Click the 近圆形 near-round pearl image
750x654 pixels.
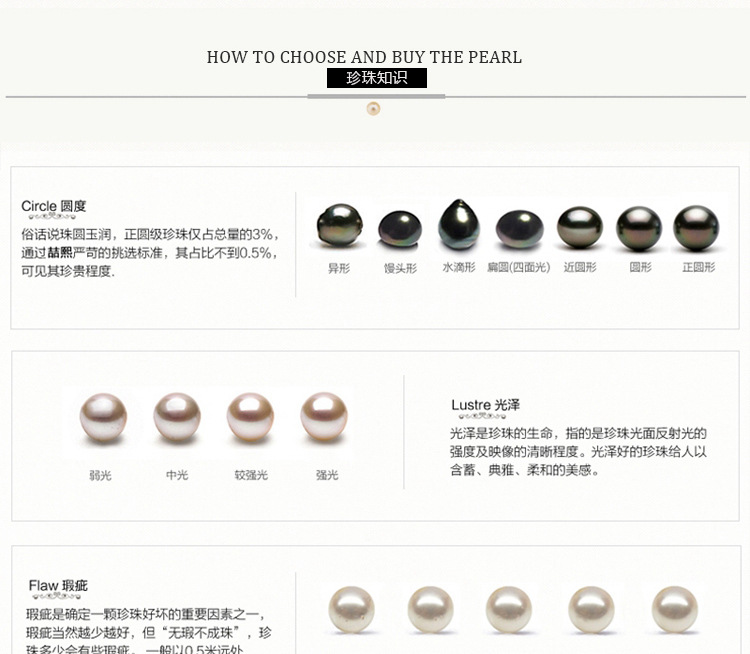pos(580,227)
